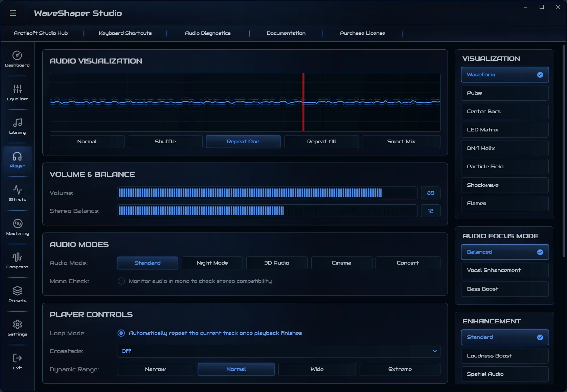The image size is (567, 392).
Task: Select Vocal Enhancement focus mode
Action: (x=505, y=270)
